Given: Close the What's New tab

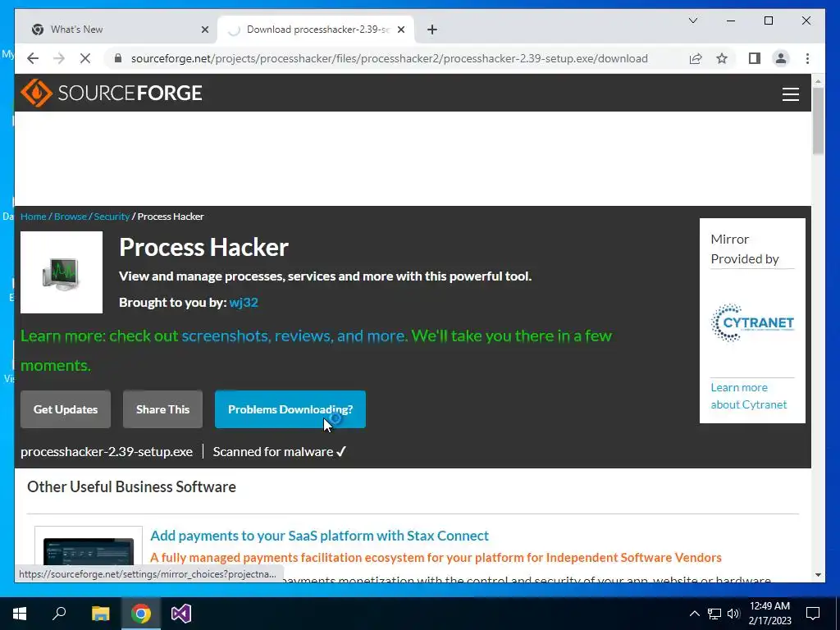Looking at the screenshot, I should pos(204,30).
